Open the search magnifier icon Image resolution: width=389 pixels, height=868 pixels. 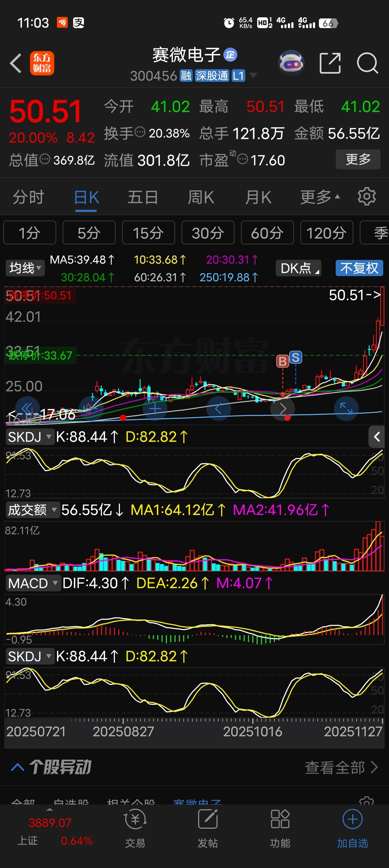point(367,63)
